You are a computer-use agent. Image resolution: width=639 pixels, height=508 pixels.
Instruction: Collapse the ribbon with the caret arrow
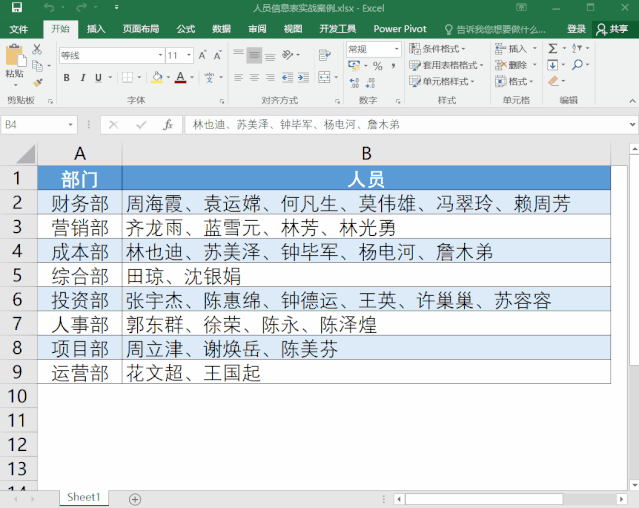[x=632, y=101]
